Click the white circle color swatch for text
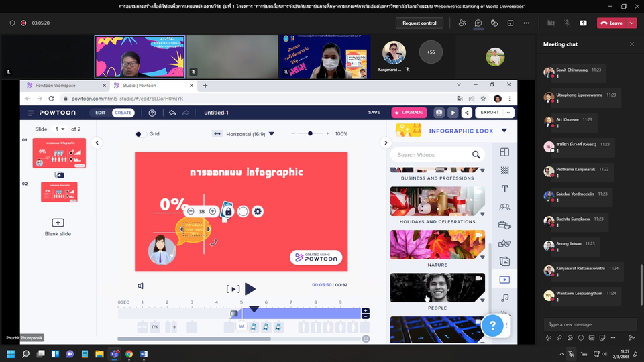 243,211
